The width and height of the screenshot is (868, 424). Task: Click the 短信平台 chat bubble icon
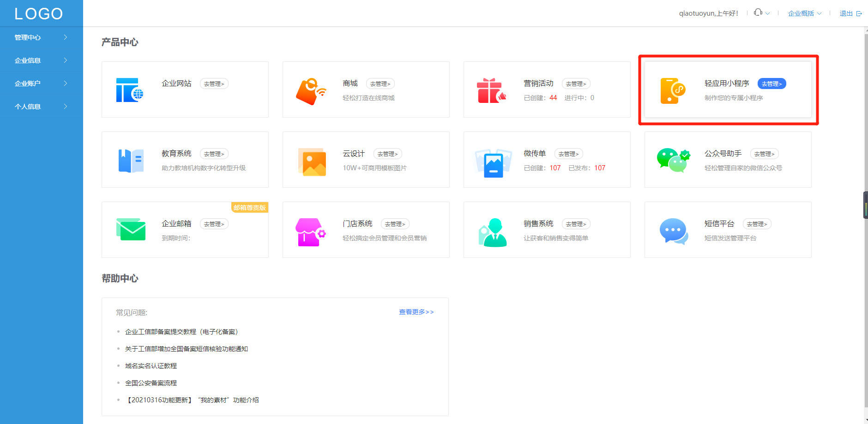tap(674, 231)
